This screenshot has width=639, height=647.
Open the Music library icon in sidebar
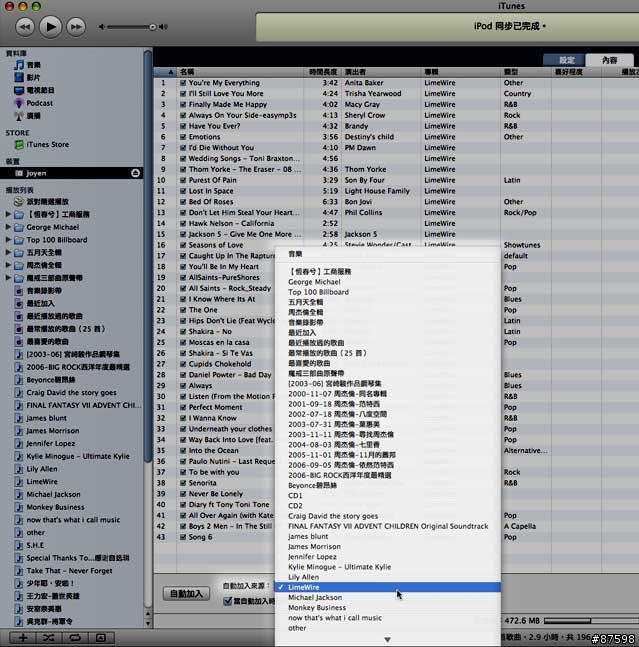19,65
